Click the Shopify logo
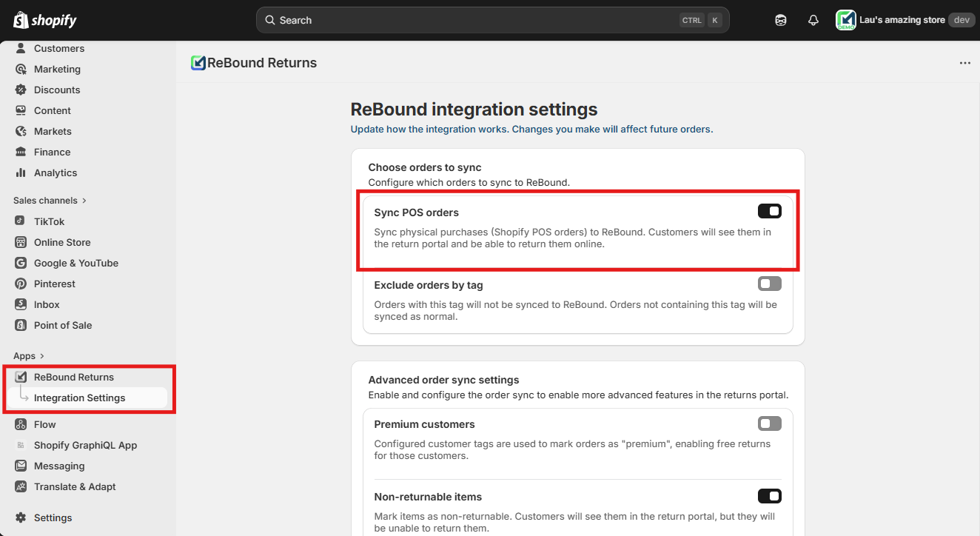980x536 pixels. [45, 20]
